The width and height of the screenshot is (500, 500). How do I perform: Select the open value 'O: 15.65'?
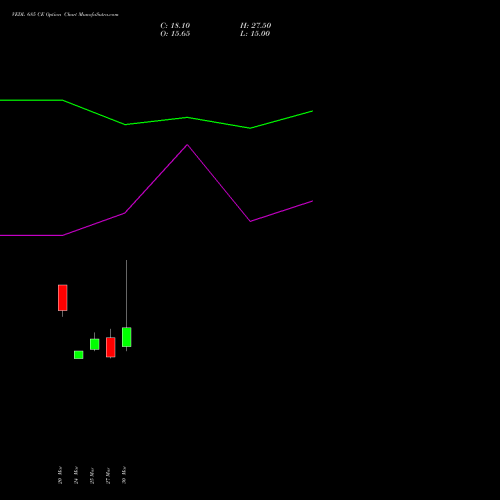click(x=175, y=34)
